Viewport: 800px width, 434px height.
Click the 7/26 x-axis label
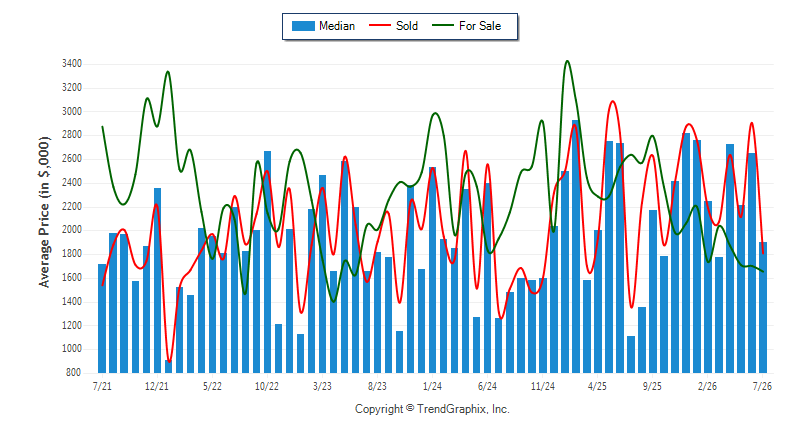(x=762, y=386)
